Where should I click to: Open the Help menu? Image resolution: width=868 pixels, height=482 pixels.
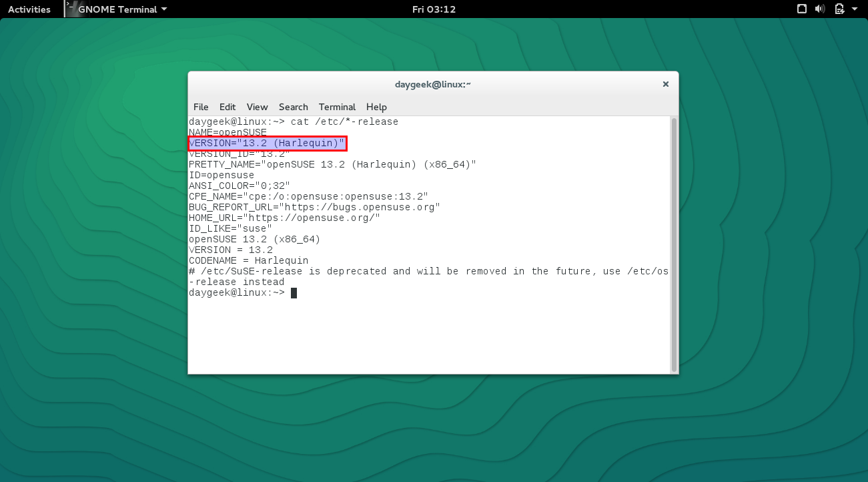[376, 107]
